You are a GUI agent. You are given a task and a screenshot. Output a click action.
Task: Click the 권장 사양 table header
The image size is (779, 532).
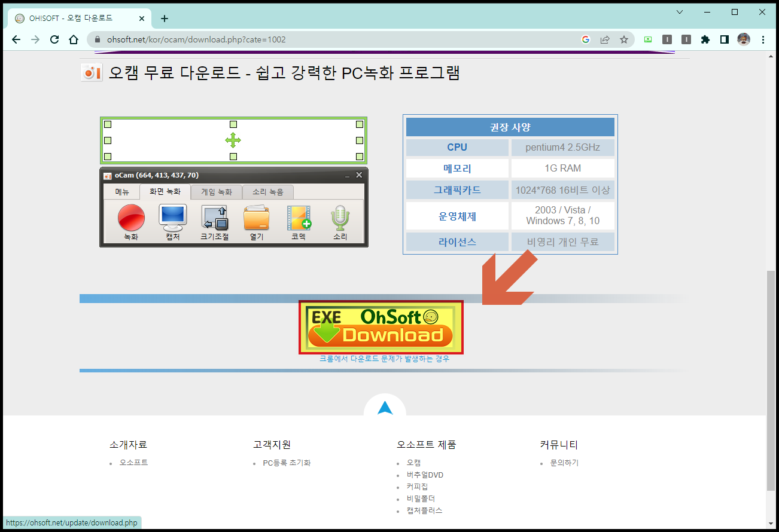[510, 127]
